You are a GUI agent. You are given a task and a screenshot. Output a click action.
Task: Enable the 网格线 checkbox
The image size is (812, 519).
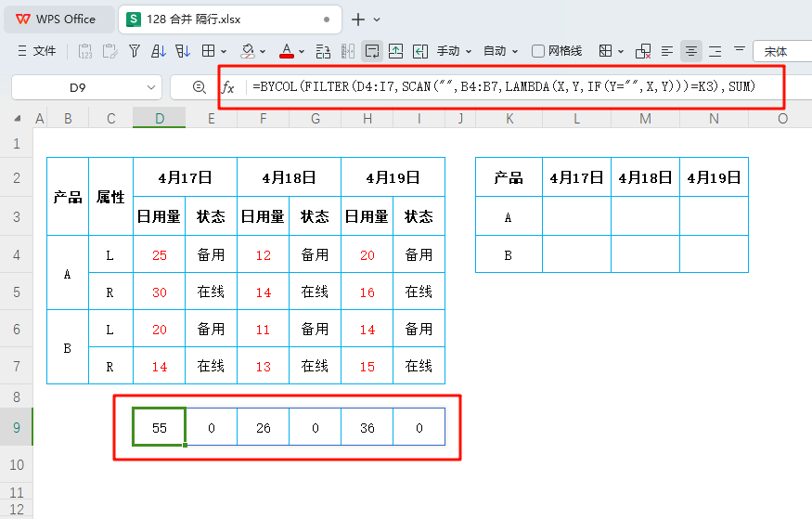538,51
